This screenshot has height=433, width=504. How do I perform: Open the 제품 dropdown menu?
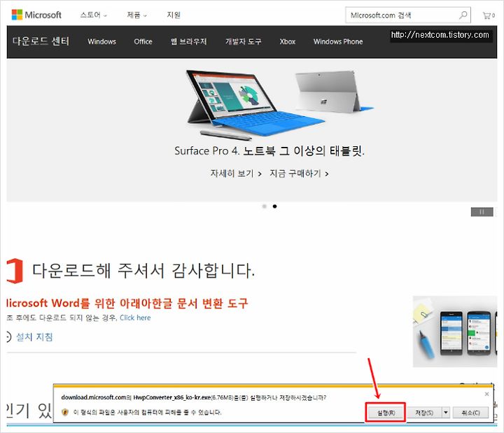(x=136, y=15)
